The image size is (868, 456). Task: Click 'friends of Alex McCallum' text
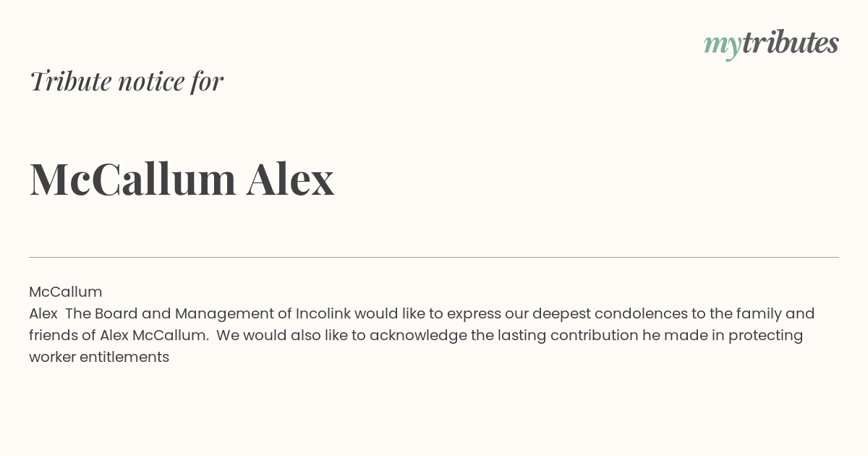click(119, 335)
